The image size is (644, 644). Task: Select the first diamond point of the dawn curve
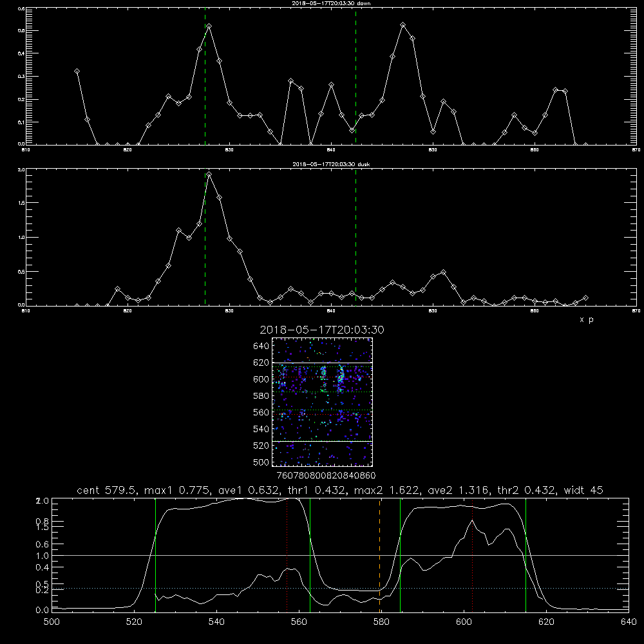pos(77,71)
